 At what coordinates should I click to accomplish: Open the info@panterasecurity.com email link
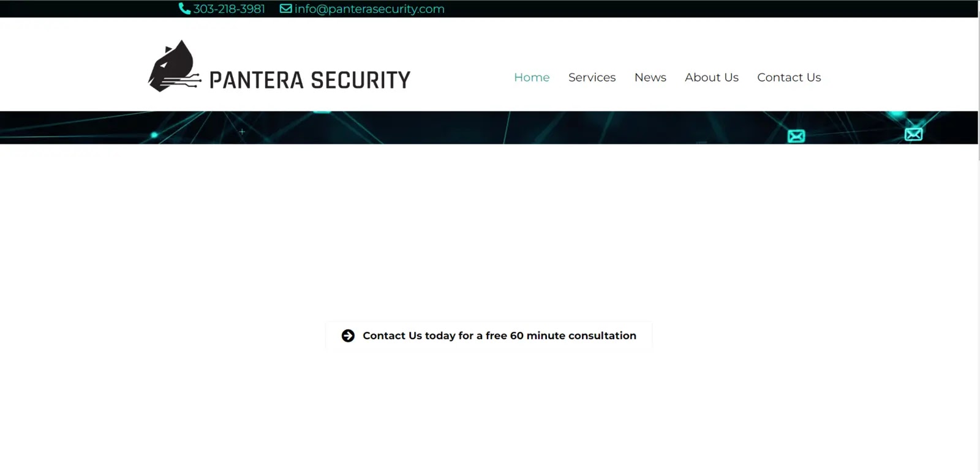(x=369, y=9)
